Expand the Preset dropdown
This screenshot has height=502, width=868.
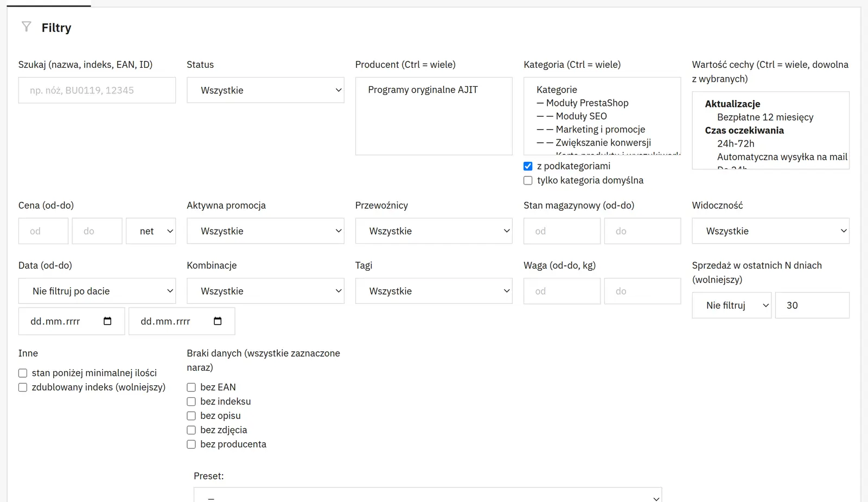pyautogui.click(x=427, y=495)
